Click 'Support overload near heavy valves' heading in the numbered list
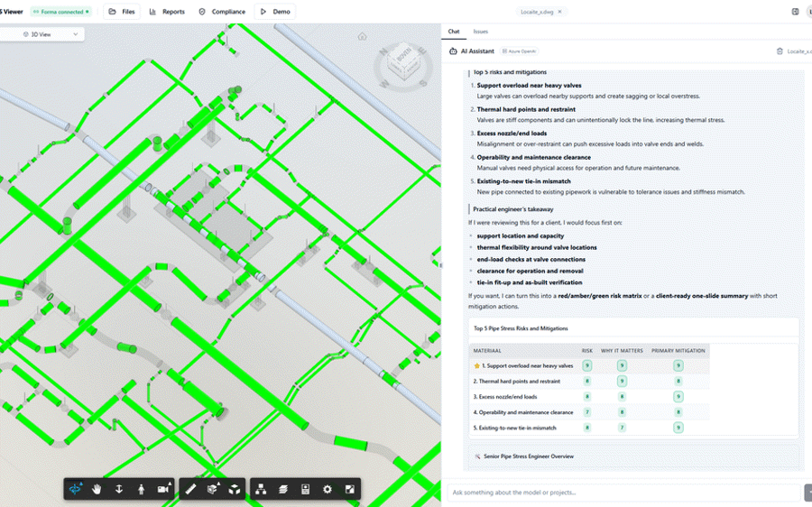 tap(529, 86)
